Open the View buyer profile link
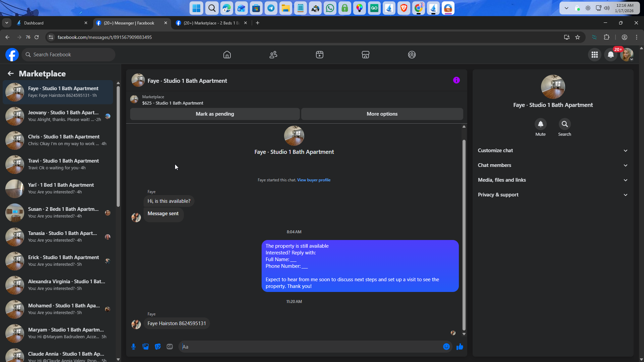 pos(314,180)
